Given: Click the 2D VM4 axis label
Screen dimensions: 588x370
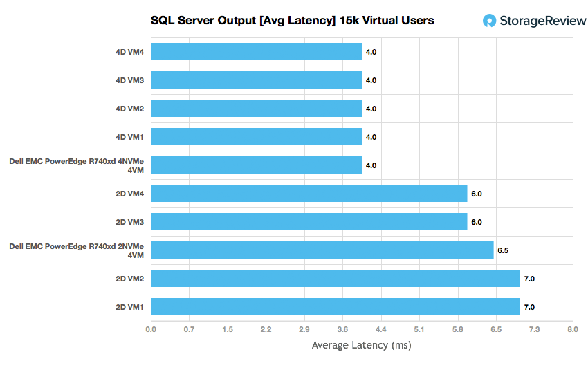Looking at the screenshot, I should (x=130, y=194).
